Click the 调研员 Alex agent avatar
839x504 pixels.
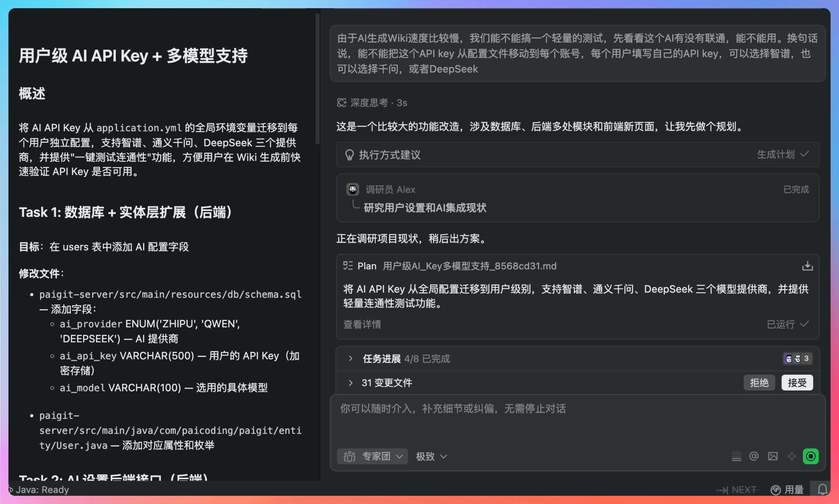[x=352, y=189]
